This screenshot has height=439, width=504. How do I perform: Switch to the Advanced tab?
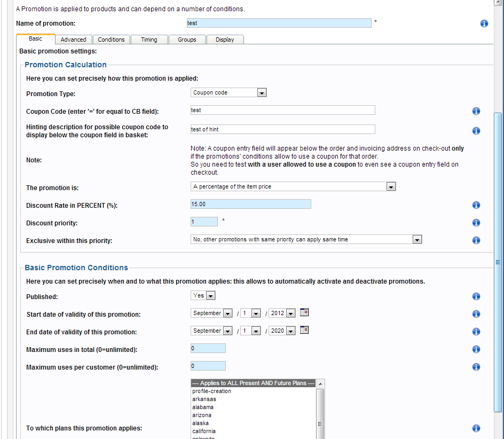coord(73,40)
